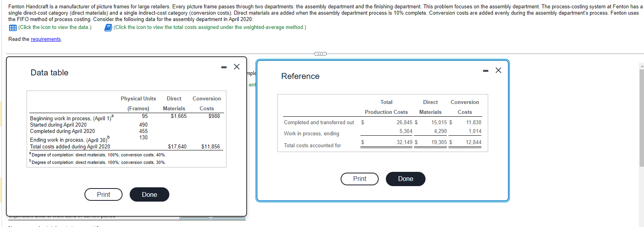Select the '455' completed units value
Viewport: 644px width, 227px height.
click(143, 131)
